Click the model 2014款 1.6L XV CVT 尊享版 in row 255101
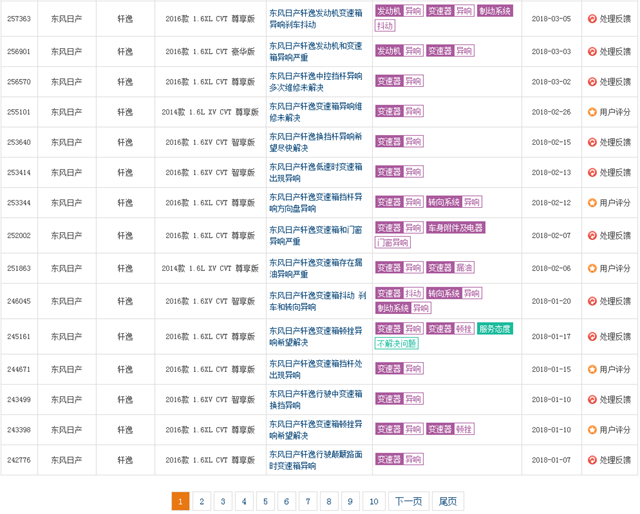 tap(210, 112)
